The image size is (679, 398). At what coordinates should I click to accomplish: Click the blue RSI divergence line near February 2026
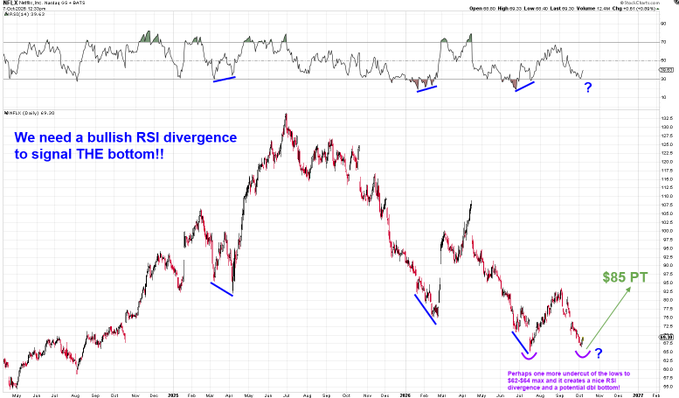coord(427,89)
